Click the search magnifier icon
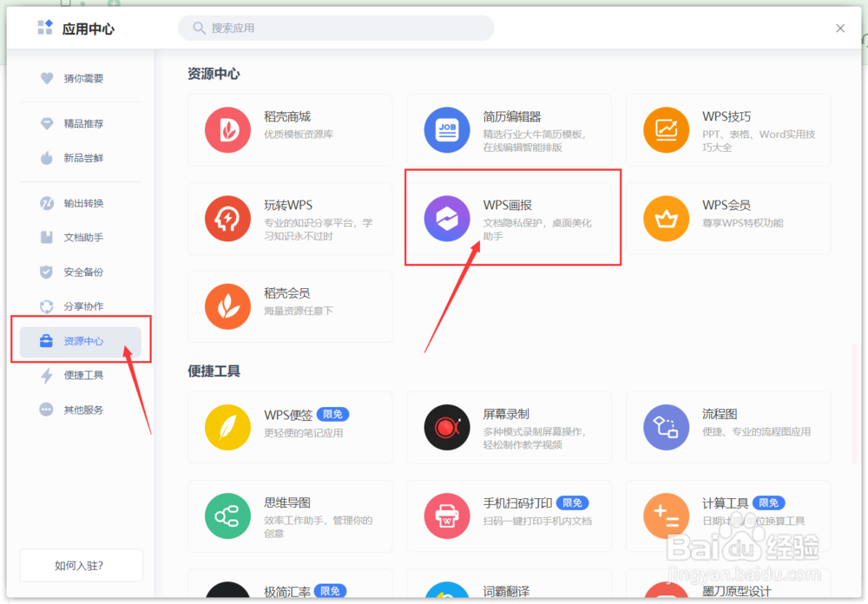868x604 pixels. pyautogui.click(x=199, y=28)
